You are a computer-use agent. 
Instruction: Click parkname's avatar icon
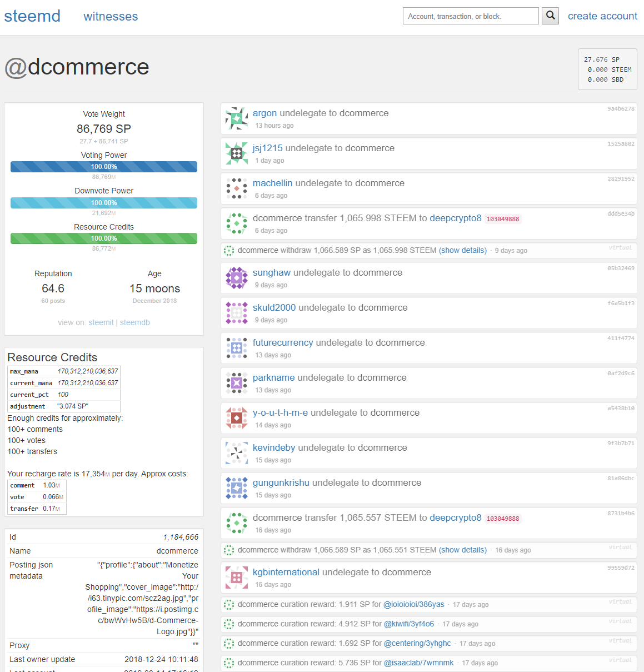coord(237,383)
